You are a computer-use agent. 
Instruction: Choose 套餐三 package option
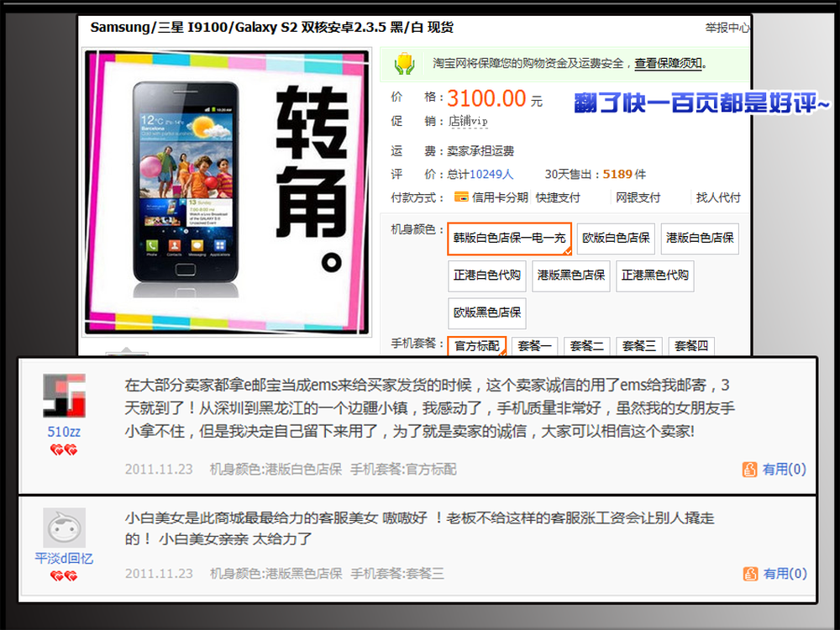pos(639,346)
